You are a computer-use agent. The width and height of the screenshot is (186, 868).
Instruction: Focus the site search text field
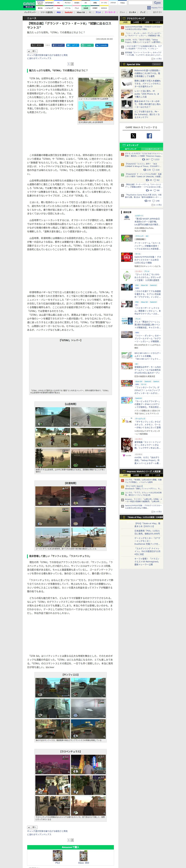click(140, 3)
